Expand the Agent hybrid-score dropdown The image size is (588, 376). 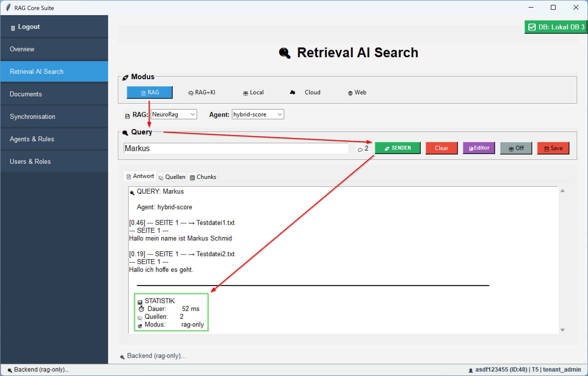[x=258, y=114]
